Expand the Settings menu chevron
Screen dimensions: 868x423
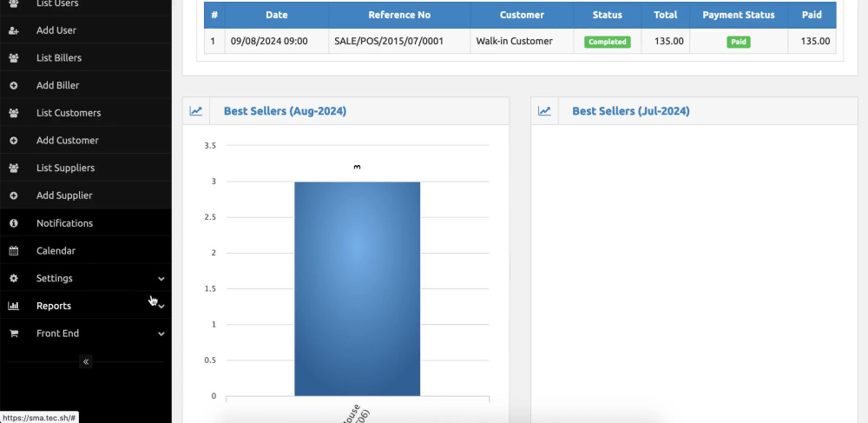161,279
